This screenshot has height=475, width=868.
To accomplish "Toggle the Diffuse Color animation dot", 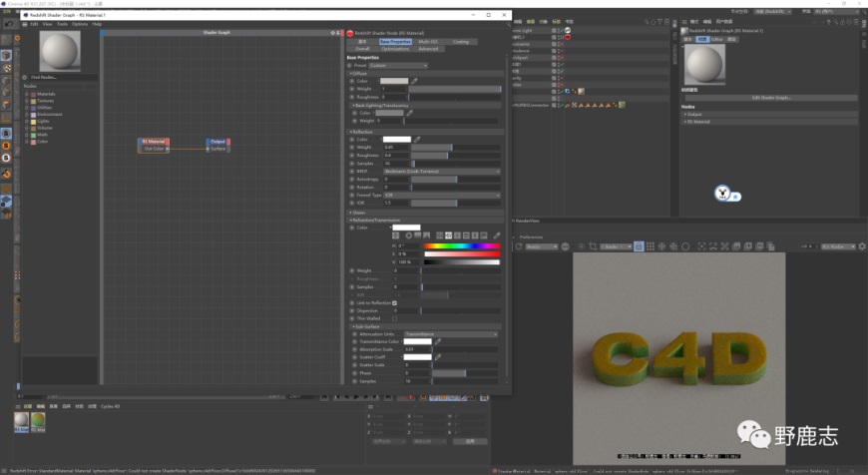I will tap(351, 81).
